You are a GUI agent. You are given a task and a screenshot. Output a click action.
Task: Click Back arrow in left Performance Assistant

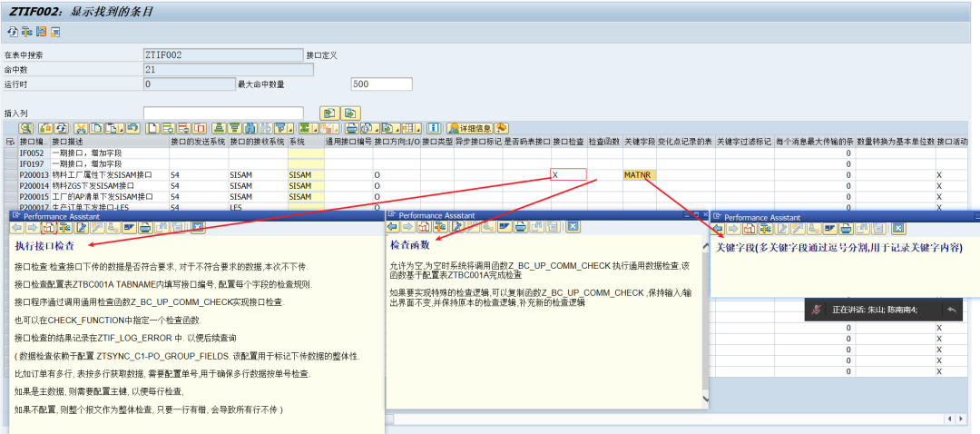[x=17, y=228]
